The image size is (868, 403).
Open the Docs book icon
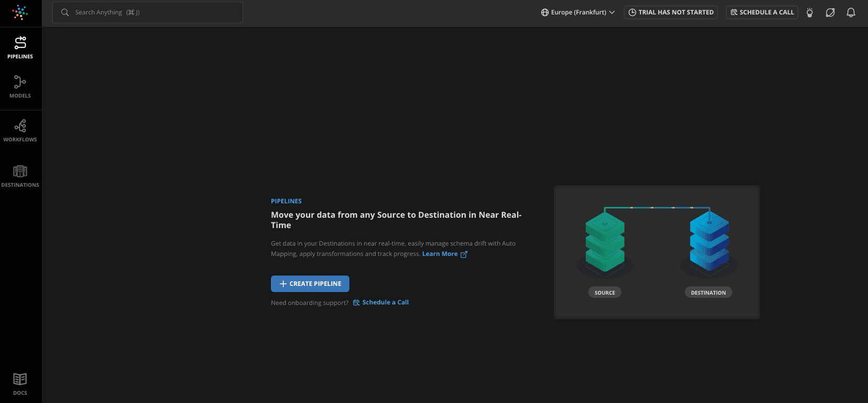(x=20, y=384)
